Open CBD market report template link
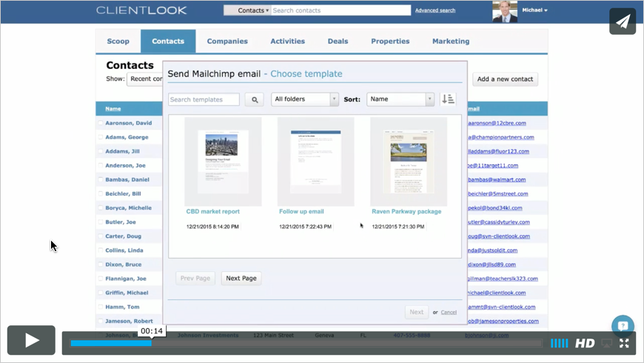Screen dimensions: 644x363 pos(212,211)
